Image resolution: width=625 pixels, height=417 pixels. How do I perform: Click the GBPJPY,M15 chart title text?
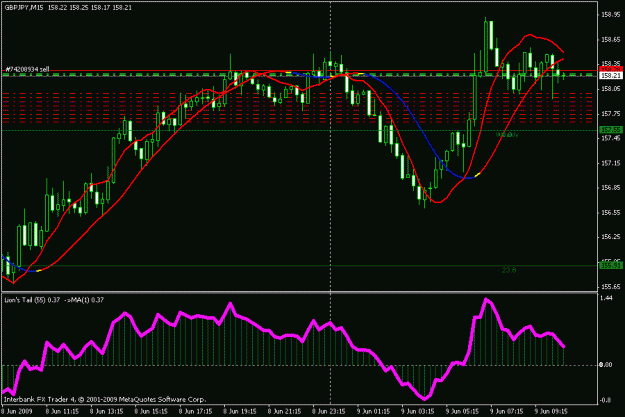tap(24, 7)
